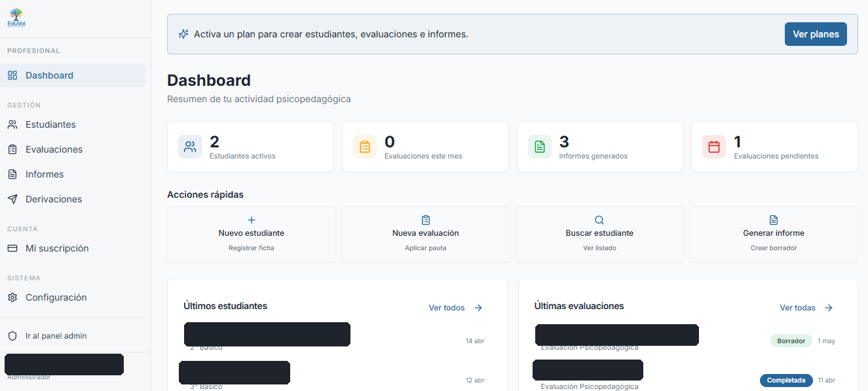This screenshot has height=391, width=868.
Task: Click the Últimos estudiantes heading
Action: click(225, 306)
